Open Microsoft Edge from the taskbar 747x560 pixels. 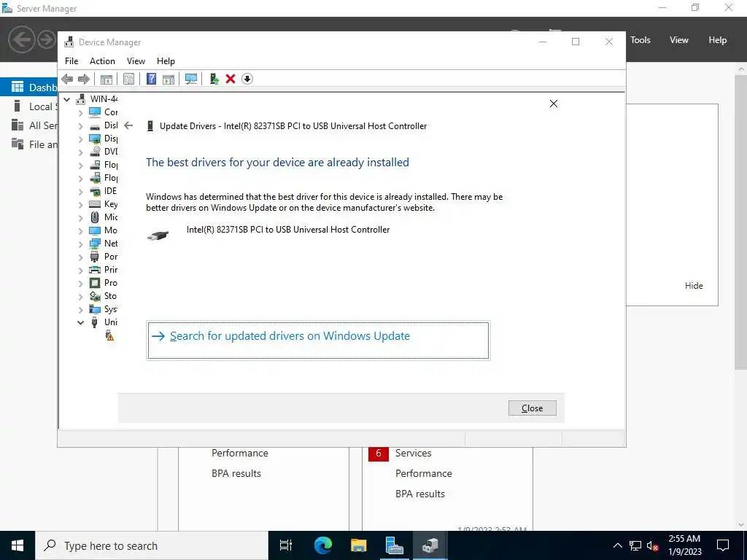tap(322, 545)
